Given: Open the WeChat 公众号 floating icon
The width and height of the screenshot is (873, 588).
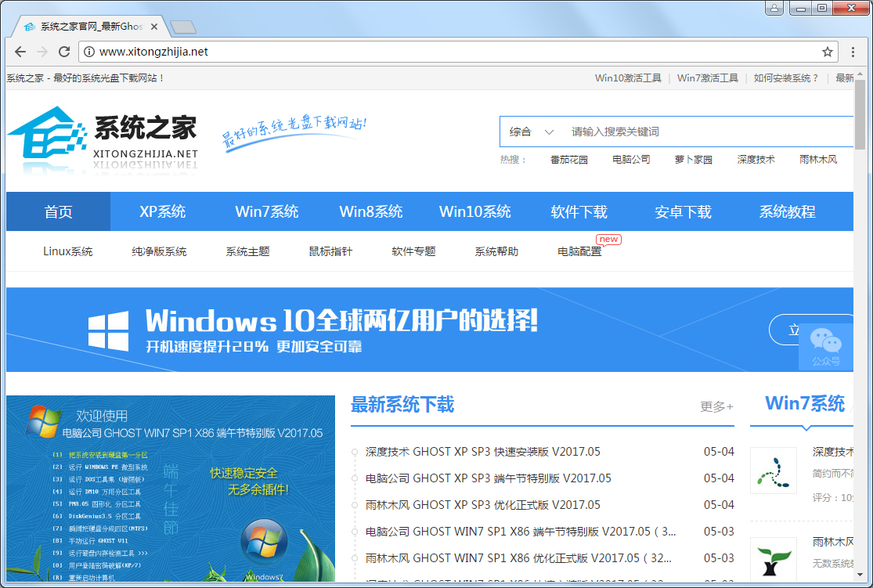Looking at the screenshot, I should [x=826, y=346].
